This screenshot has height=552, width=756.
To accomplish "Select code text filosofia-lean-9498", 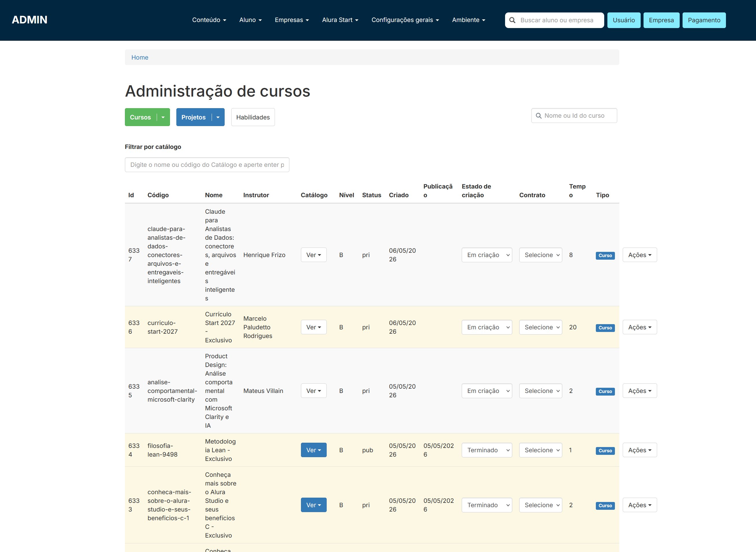I will tap(163, 450).
